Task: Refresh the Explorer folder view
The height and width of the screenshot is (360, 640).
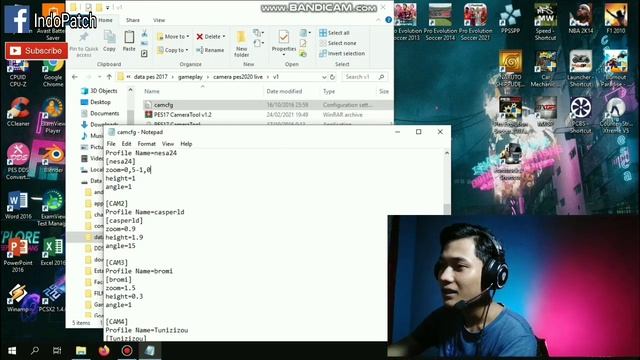Action: (x=332, y=77)
